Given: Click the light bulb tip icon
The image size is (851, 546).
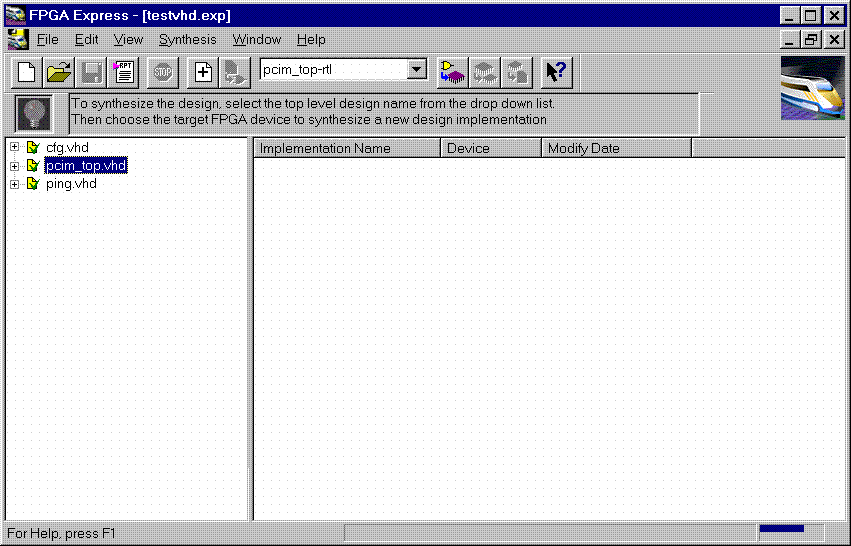Looking at the screenshot, I should [34, 113].
